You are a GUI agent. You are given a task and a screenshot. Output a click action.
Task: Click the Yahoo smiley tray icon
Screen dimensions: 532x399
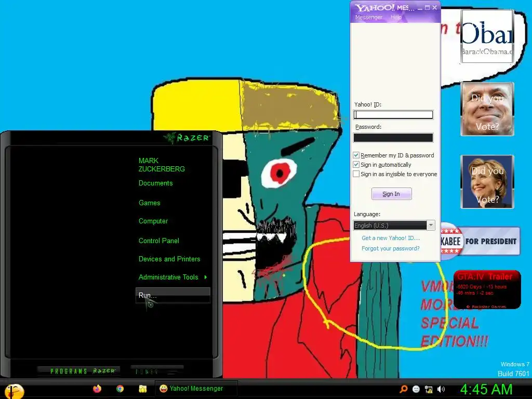pyautogui.click(x=416, y=389)
